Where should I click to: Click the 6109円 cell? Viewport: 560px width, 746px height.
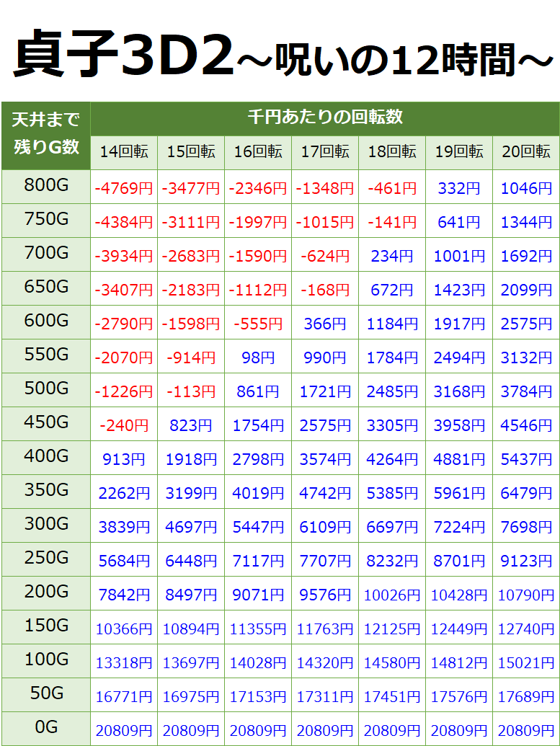[325, 527]
